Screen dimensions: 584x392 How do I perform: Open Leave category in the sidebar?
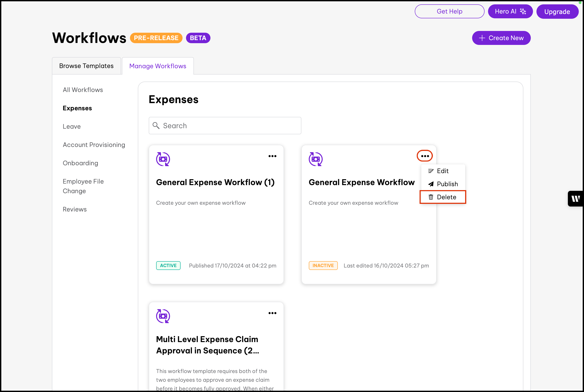point(72,126)
